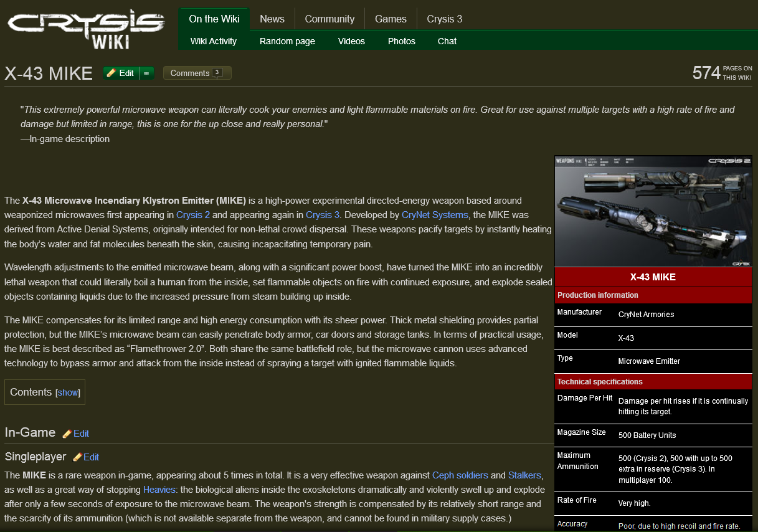Edit the In-Game section
This screenshot has width=758, height=532.
(x=81, y=434)
